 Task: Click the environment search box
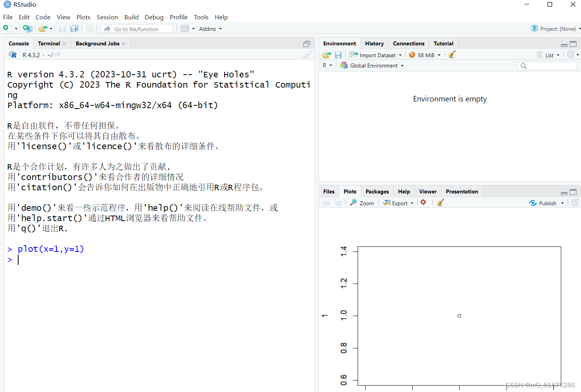(547, 66)
